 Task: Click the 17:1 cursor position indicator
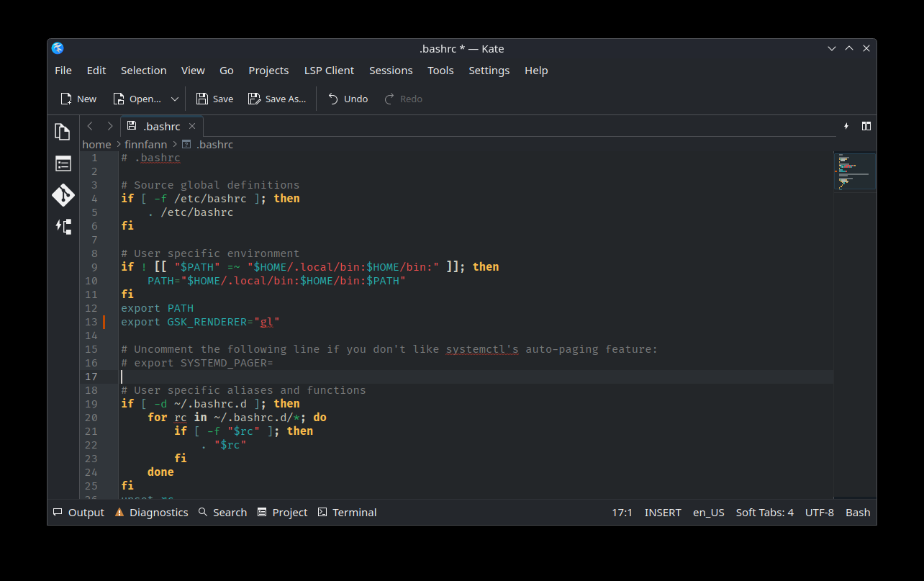coord(622,512)
